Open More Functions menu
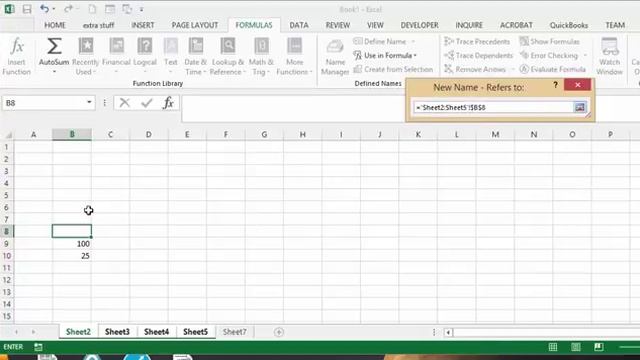Viewport: 640px width, 360px height. pos(294,56)
